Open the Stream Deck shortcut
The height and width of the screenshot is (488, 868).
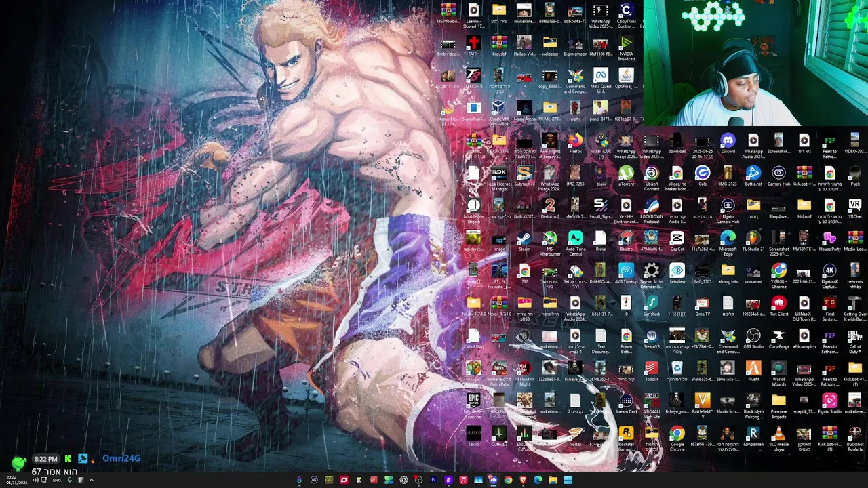tap(626, 405)
